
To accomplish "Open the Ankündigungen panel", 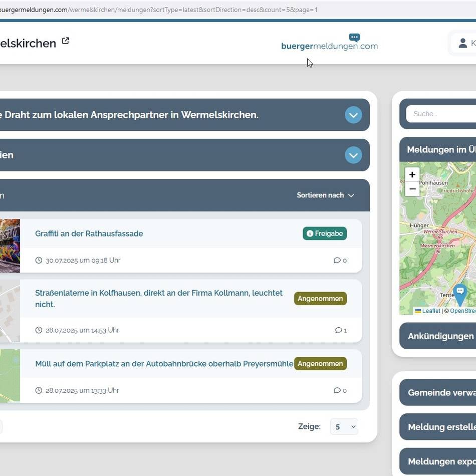I will 440,336.
